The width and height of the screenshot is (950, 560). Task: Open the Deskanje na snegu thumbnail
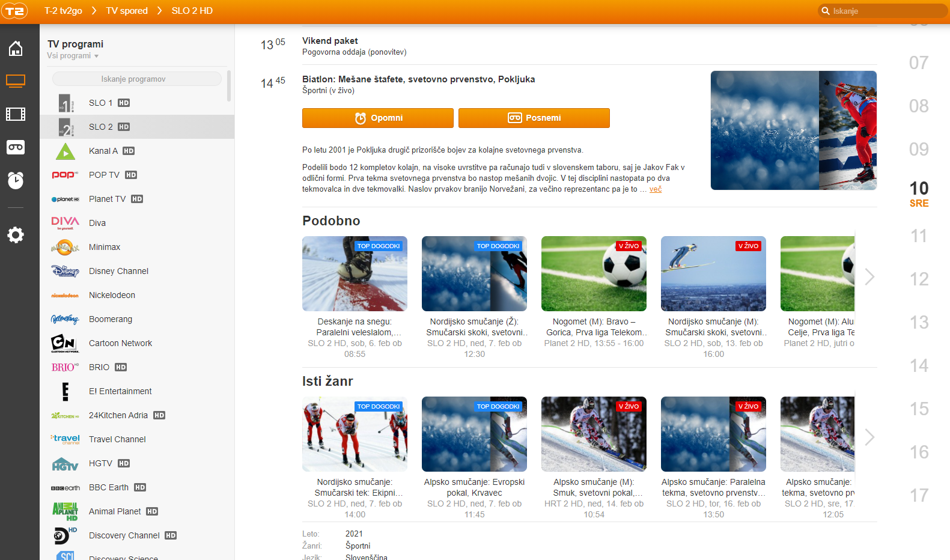[355, 274]
